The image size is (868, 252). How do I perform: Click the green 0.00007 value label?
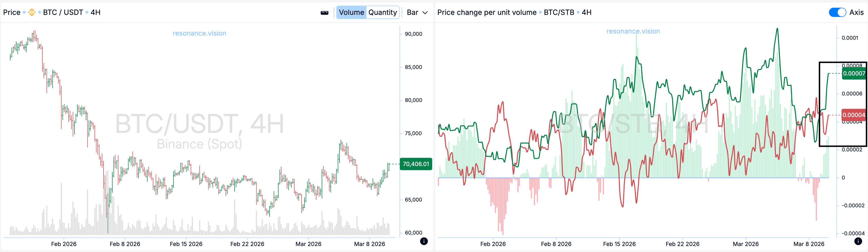[x=854, y=73]
